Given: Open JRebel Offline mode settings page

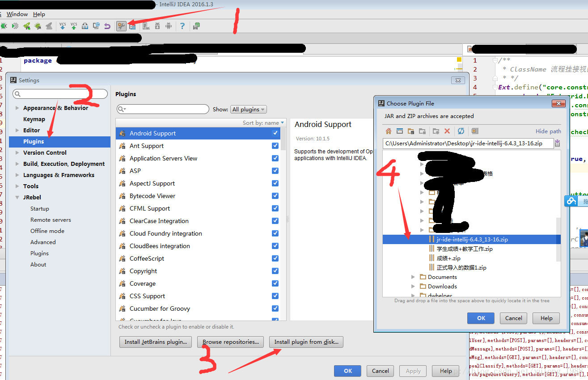Looking at the screenshot, I should click(47, 231).
